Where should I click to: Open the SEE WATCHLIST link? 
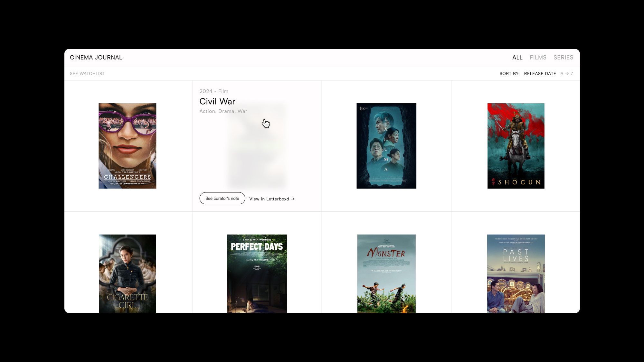(87, 74)
